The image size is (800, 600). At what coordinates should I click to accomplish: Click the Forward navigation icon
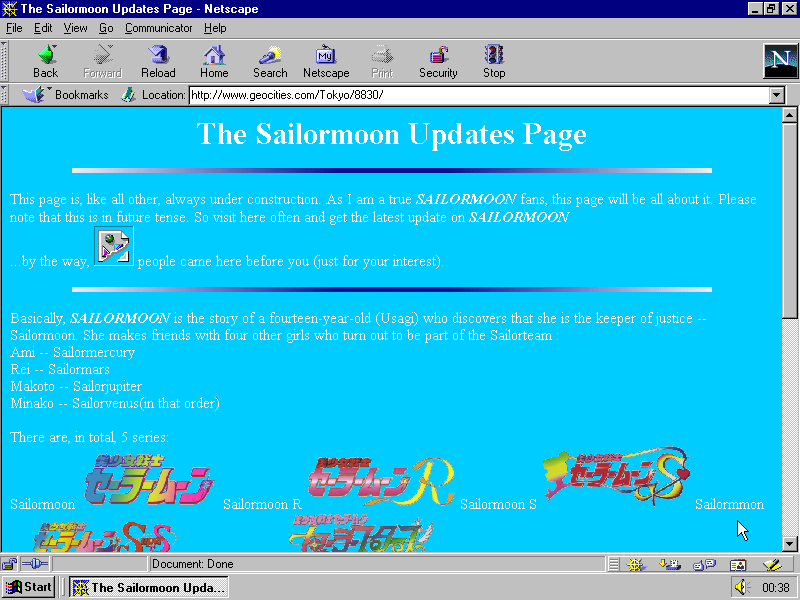pyautogui.click(x=102, y=61)
